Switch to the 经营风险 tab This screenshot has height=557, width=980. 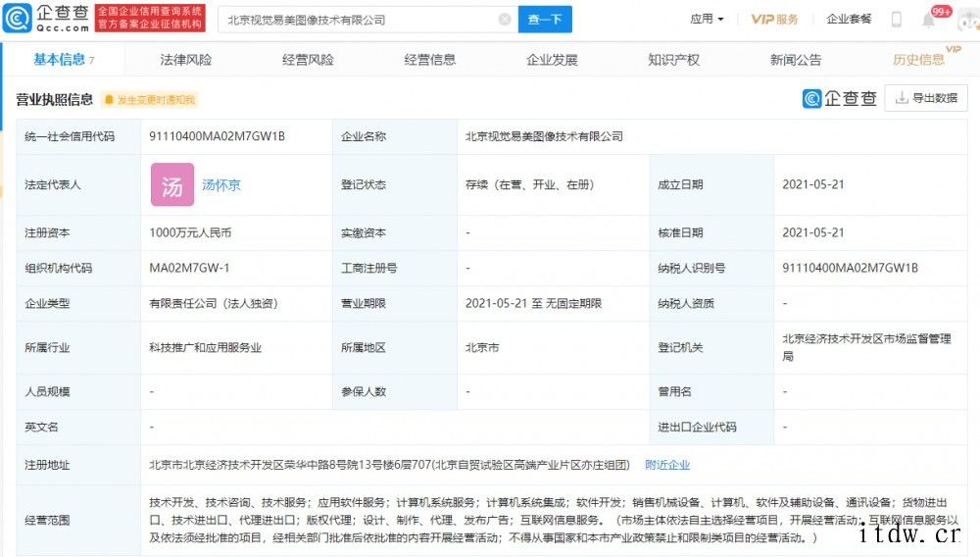pos(308,60)
